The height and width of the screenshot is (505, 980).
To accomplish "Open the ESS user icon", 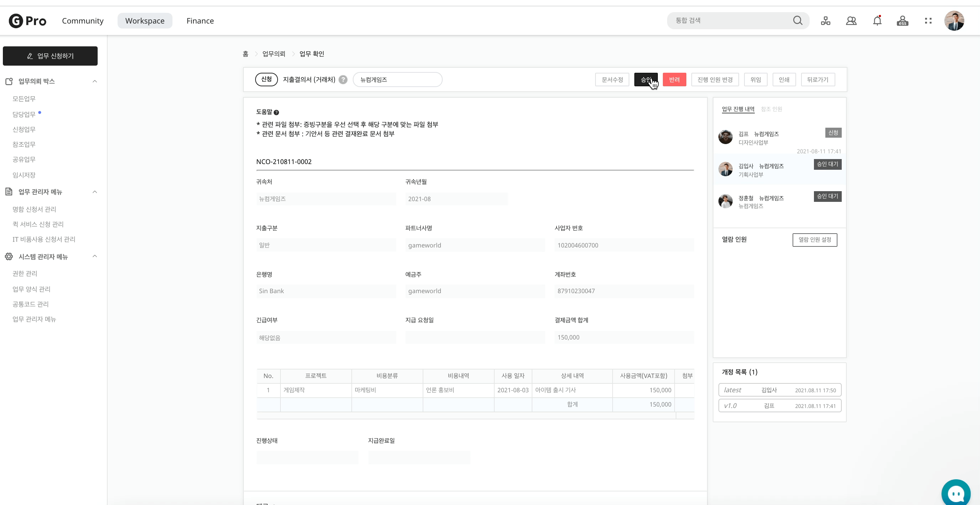I will [902, 21].
